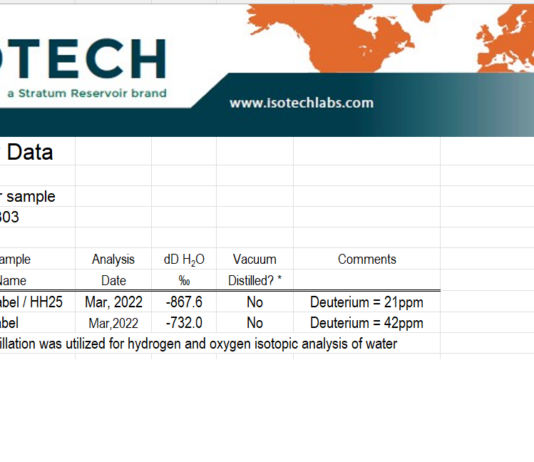Select 'Deuterium = 42ppm' comment cell

click(367, 323)
